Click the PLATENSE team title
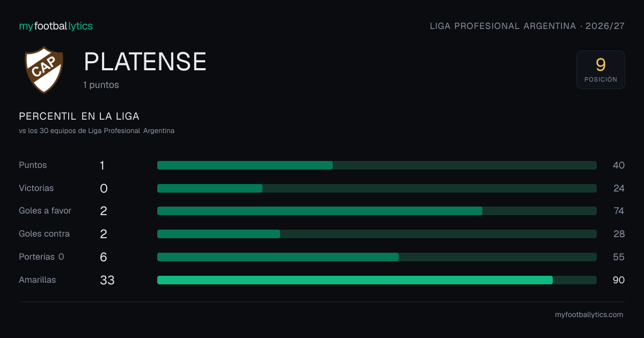Viewport: 644px width, 338px height. coord(145,62)
